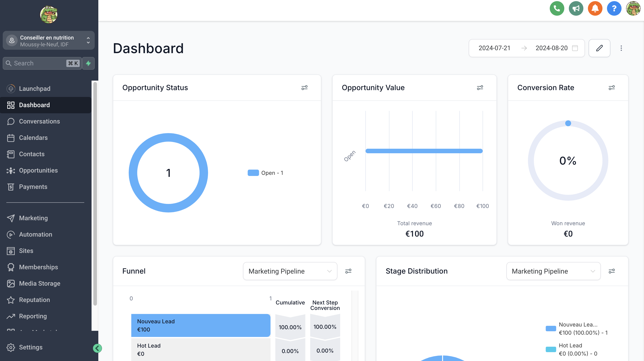Click the green phone dialer icon
The image size is (644, 361).
pyautogui.click(x=557, y=8)
